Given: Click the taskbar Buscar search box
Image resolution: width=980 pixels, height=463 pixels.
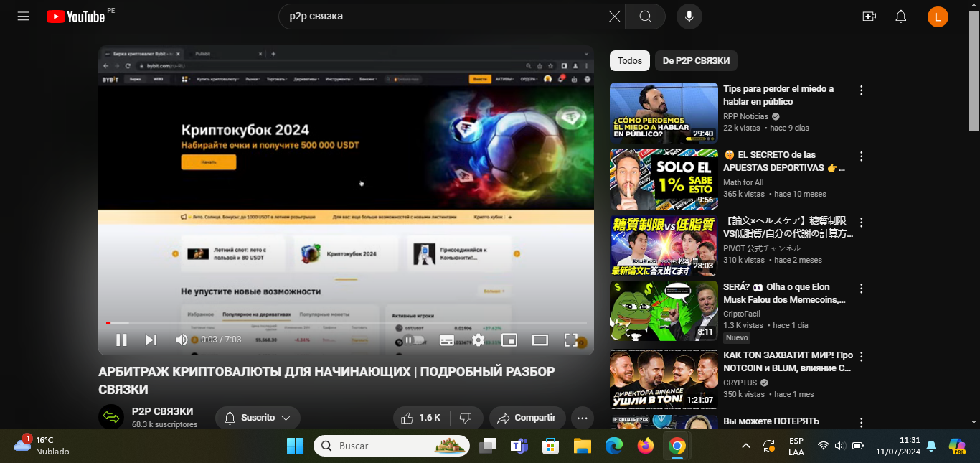Looking at the screenshot, I should coord(392,446).
